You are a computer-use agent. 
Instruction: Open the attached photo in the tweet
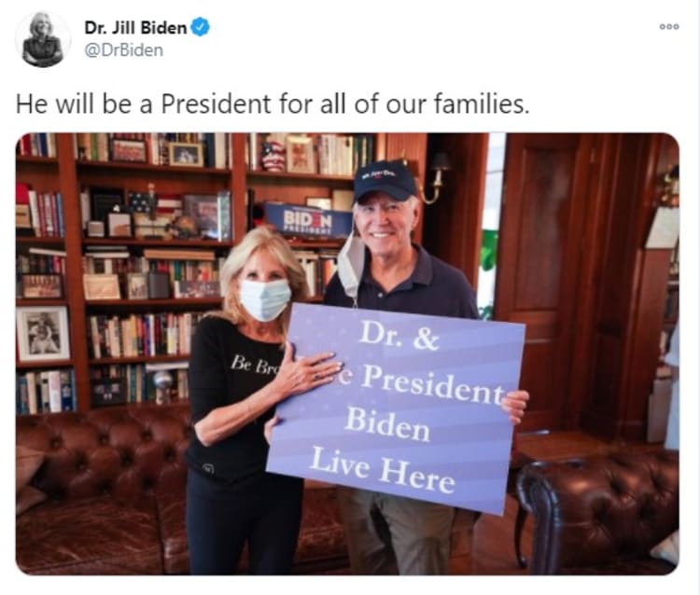pyautogui.click(x=347, y=353)
